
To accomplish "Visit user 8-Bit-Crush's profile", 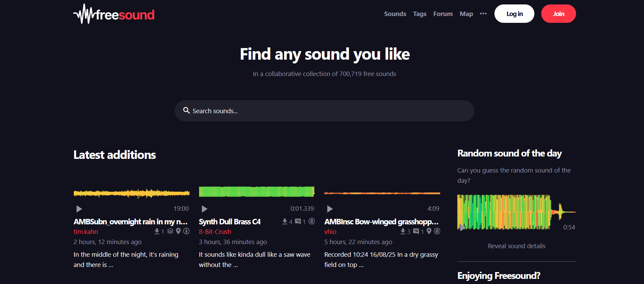I will coord(215,231).
